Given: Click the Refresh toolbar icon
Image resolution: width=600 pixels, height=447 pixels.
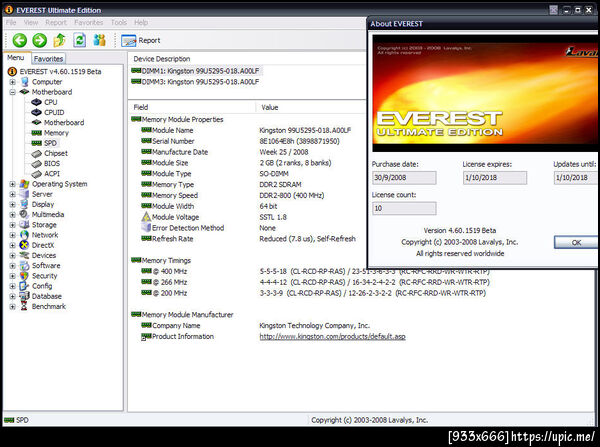Looking at the screenshot, I should click(x=80, y=40).
